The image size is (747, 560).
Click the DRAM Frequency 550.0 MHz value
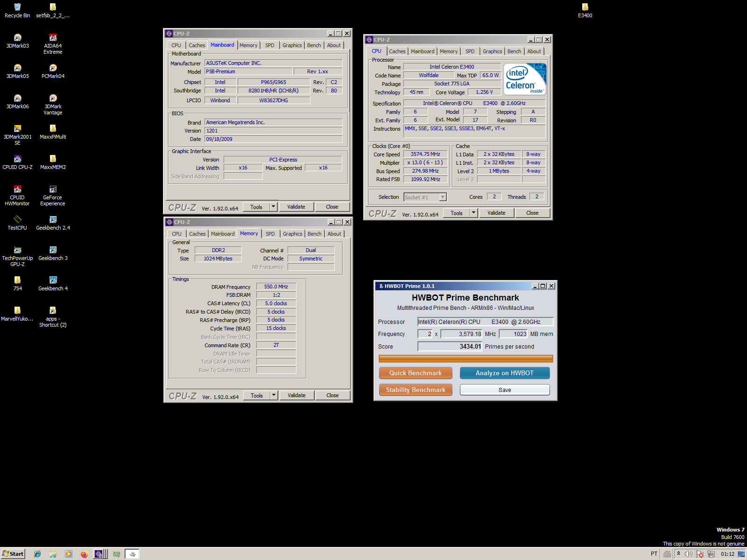(x=276, y=287)
